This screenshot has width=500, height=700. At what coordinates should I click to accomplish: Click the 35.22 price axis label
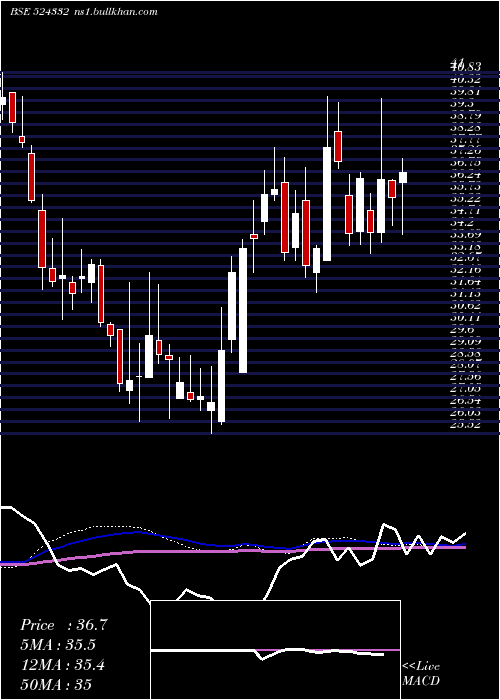tap(466, 199)
